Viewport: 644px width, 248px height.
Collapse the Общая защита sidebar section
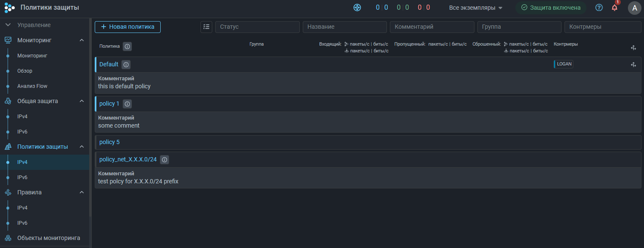(x=82, y=101)
